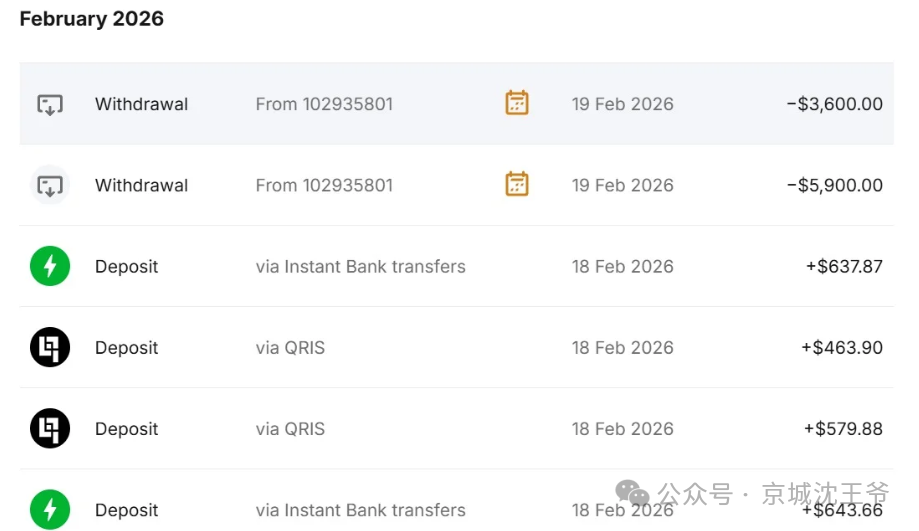Click "via Instant Bank transfers" on the +$637.87 deposit
Screen dimensions: 919x531
coord(360,267)
